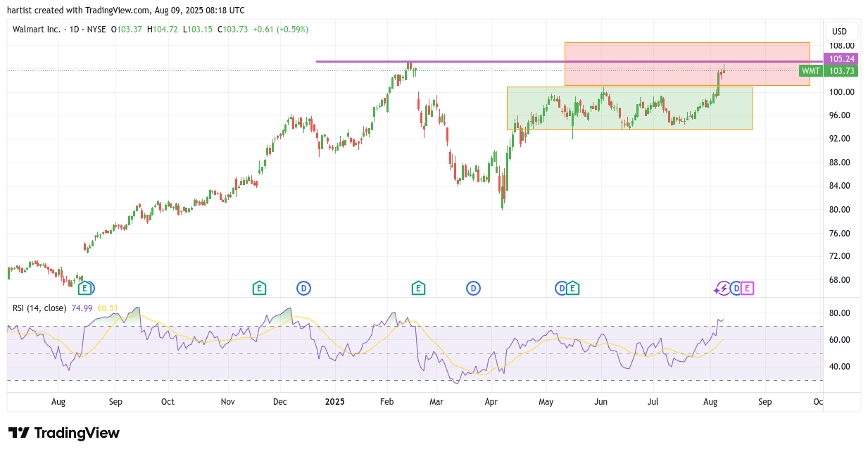Open the August 2025 dividend D marker
The image size is (868, 454).
tap(736, 288)
